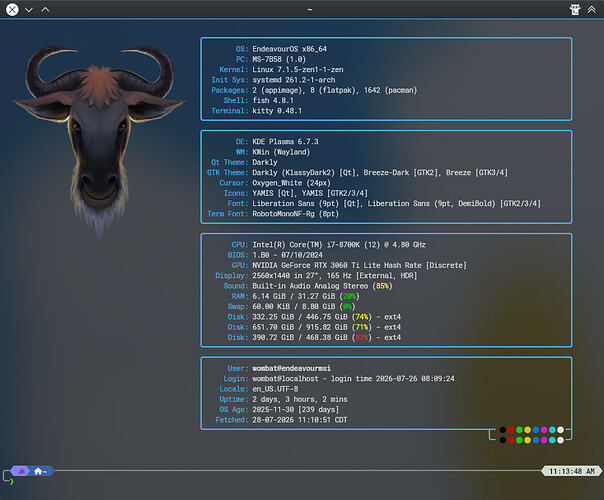Click the green prompt chevron
This screenshot has width=604, height=500.
coord(12,482)
